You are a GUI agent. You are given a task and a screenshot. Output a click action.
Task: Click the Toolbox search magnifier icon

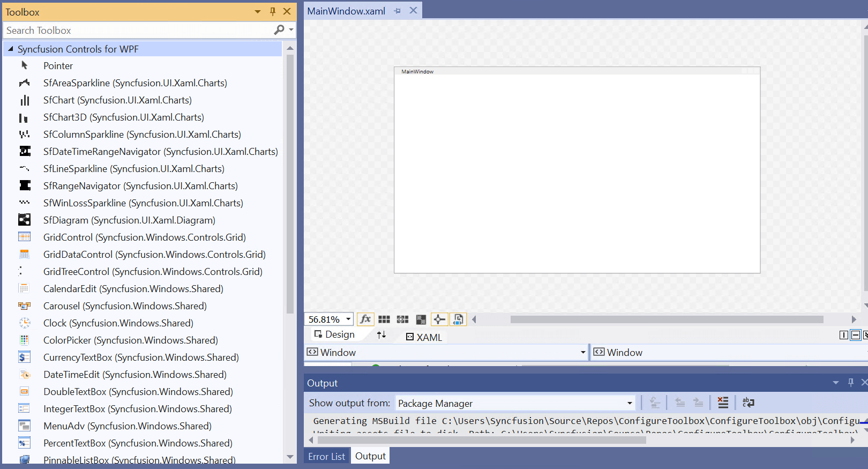pyautogui.click(x=279, y=30)
